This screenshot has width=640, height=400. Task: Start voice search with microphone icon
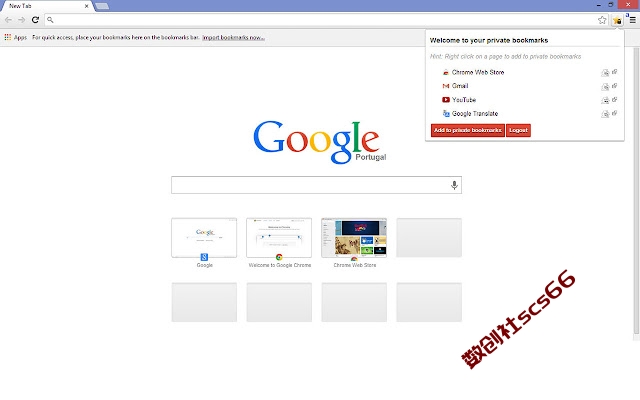tap(454, 185)
